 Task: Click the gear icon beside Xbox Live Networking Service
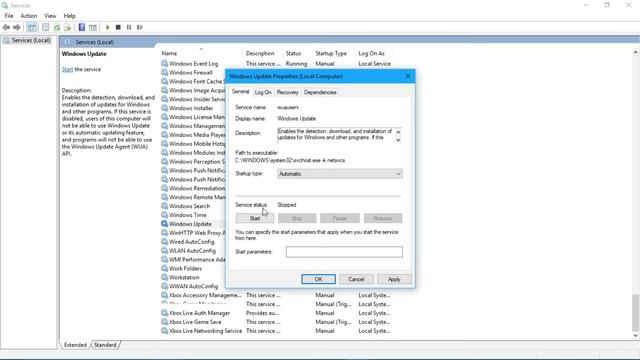(x=164, y=331)
